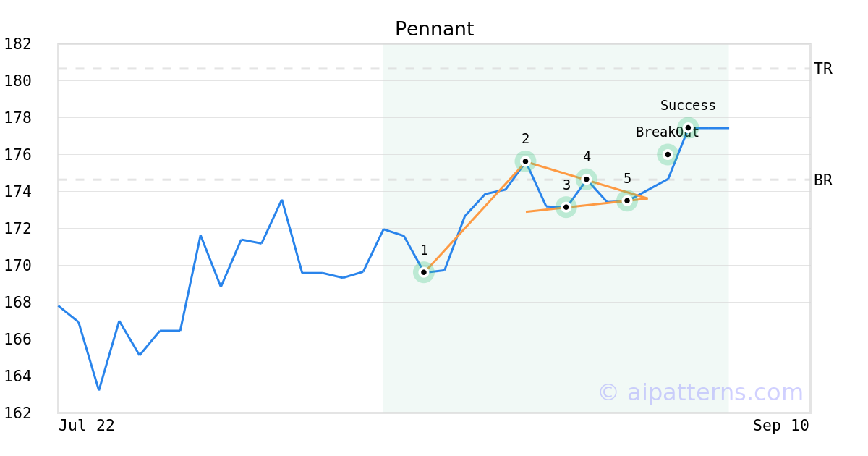
Task: Click pattern point 1 marker
Action: (x=424, y=272)
